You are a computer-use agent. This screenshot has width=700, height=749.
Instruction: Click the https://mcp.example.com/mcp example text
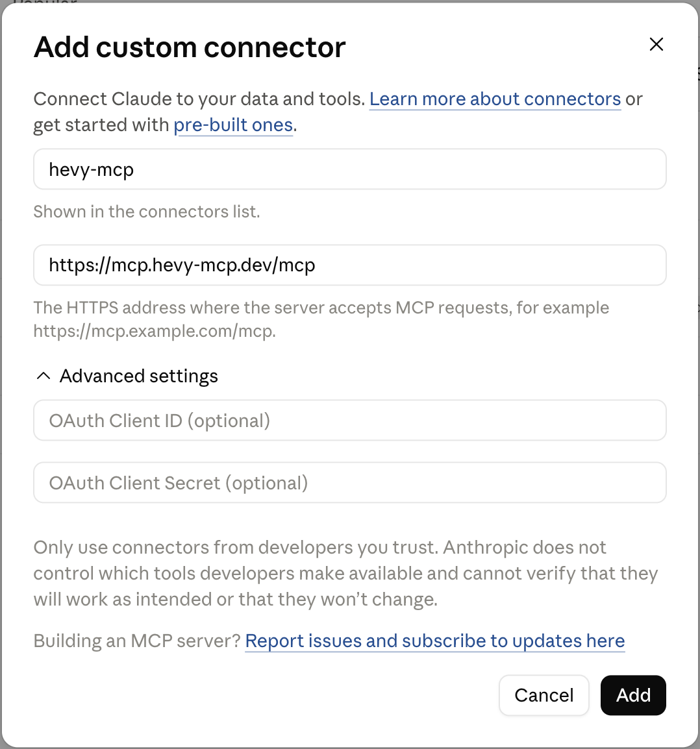click(x=155, y=331)
